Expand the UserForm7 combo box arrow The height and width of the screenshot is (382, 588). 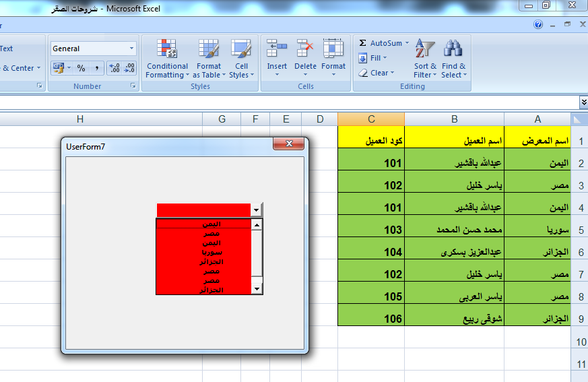pyautogui.click(x=256, y=210)
